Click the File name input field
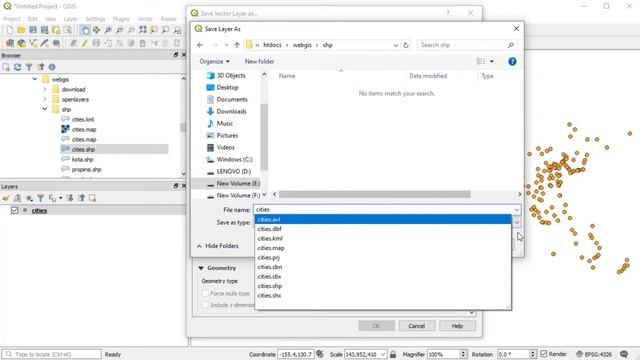 (383, 210)
